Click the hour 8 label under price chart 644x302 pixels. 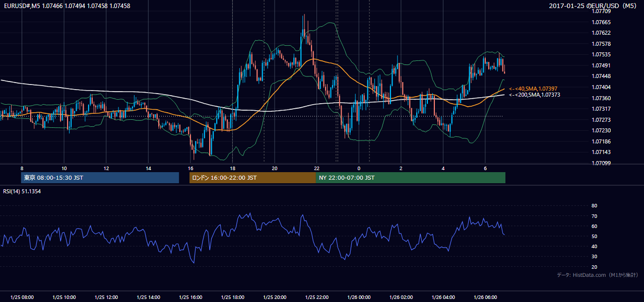tap(22, 168)
